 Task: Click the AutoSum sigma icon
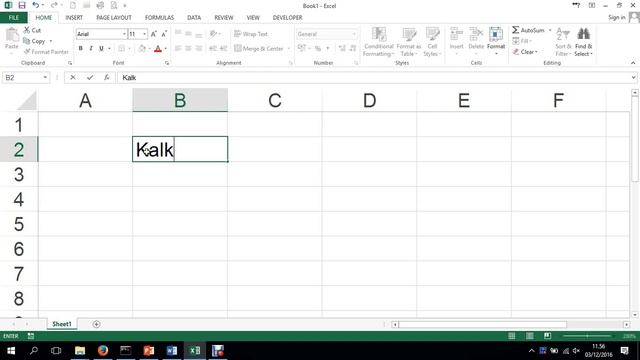pos(516,30)
